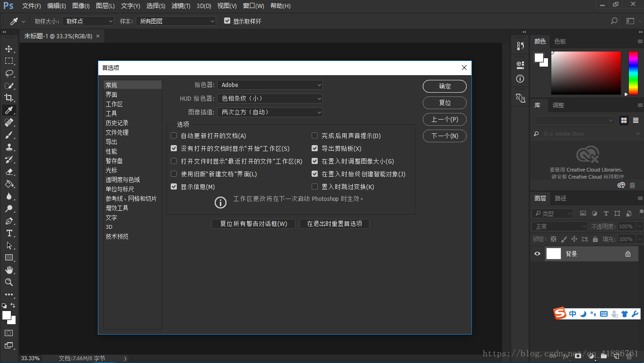
Task: Select the Zoom tool
Action: coord(9,282)
